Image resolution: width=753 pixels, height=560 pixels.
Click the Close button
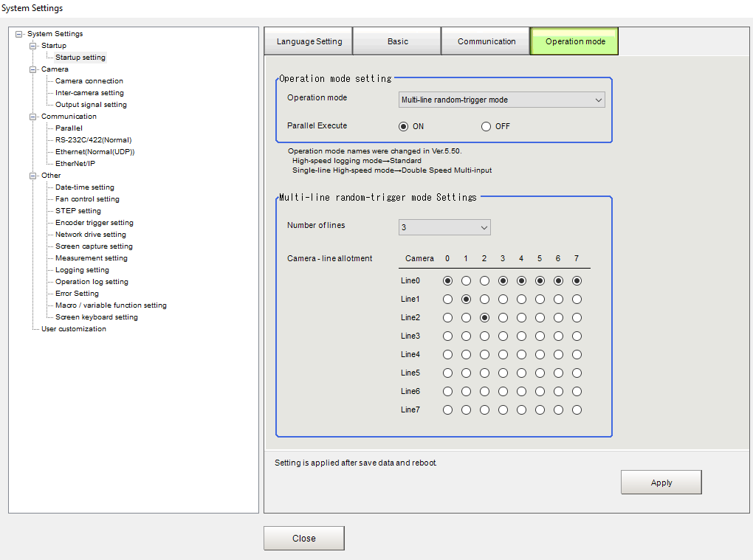click(x=303, y=539)
